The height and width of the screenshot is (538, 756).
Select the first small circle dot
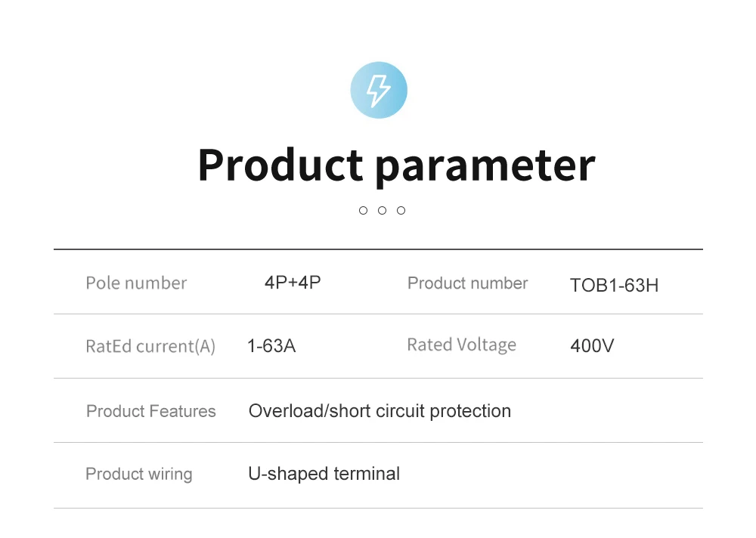tap(363, 210)
